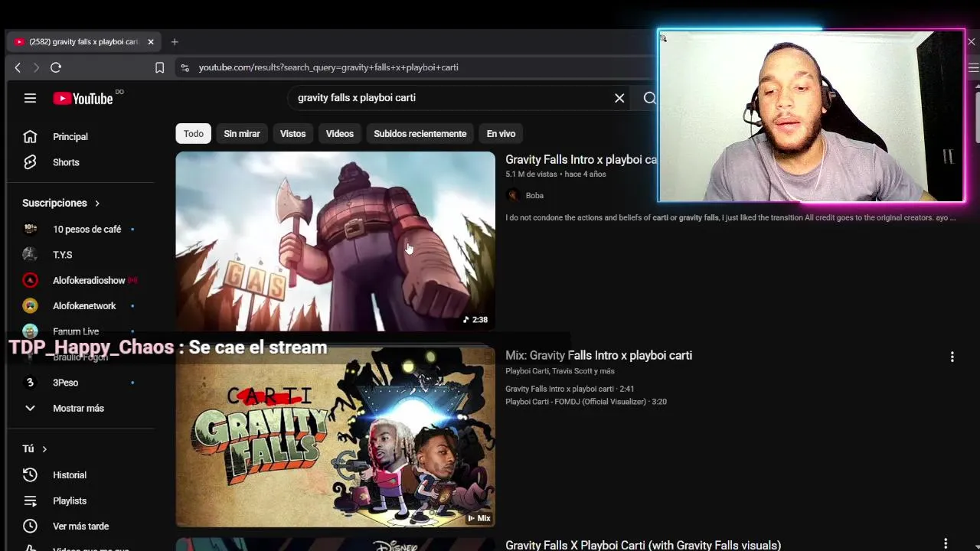Select the Subidos recientemente filter chip
The image size is (980, 551).
point(420,133)
